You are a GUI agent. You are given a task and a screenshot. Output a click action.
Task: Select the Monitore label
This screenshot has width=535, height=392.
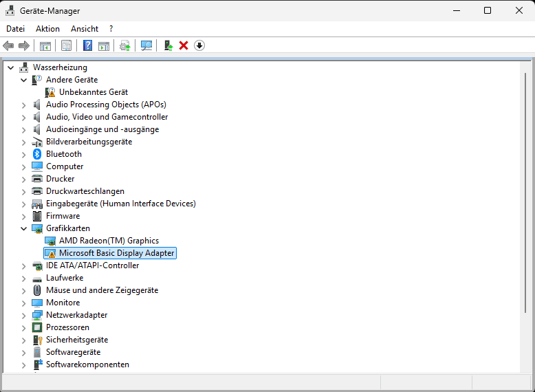tap(63, 303)
